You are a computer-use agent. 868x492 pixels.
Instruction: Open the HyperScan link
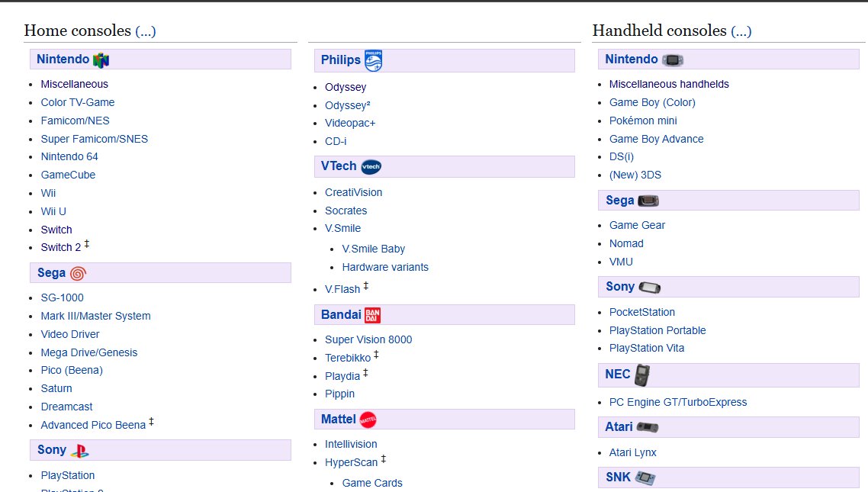coord(351,463)
